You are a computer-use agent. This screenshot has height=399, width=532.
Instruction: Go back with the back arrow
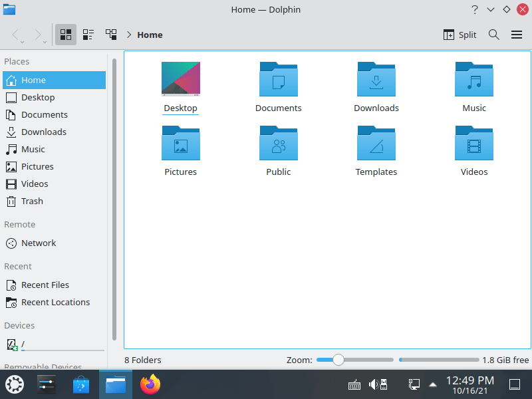[15, 35]
